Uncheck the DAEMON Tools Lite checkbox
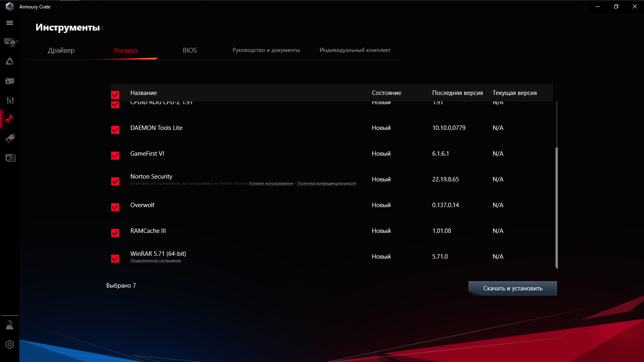This screenshot has width=644, height=362. tap(115, 130)
